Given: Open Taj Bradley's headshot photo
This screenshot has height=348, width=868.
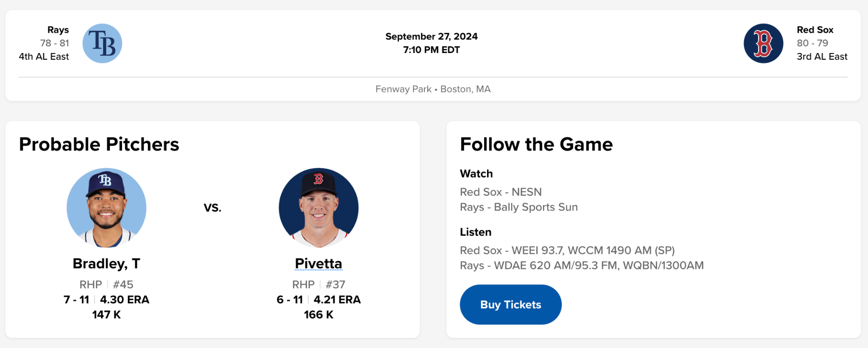Looking at the screenshot, I should 107,208.
